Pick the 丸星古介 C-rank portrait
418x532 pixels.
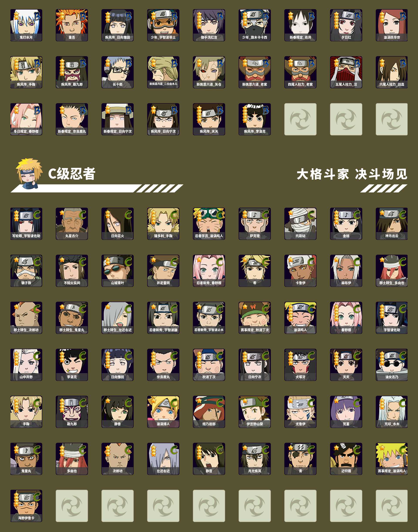(x=72, y=224)
